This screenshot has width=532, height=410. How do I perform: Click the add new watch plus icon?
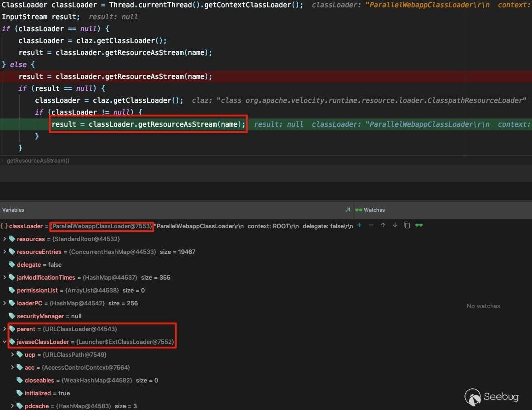coord(359,225)
